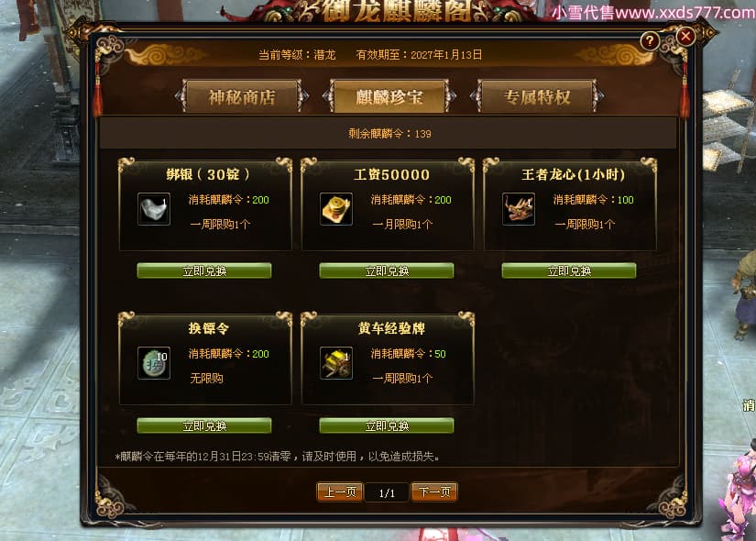Click the gold coins wage icon
756x541 pixels.
[x=336, y=209]
